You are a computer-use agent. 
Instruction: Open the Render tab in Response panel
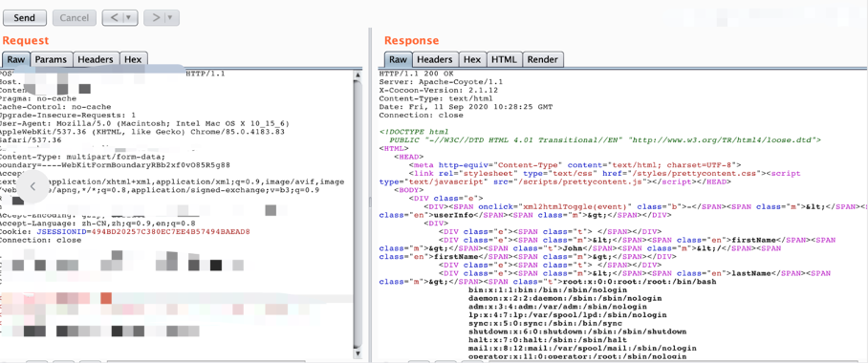(543, 59)
